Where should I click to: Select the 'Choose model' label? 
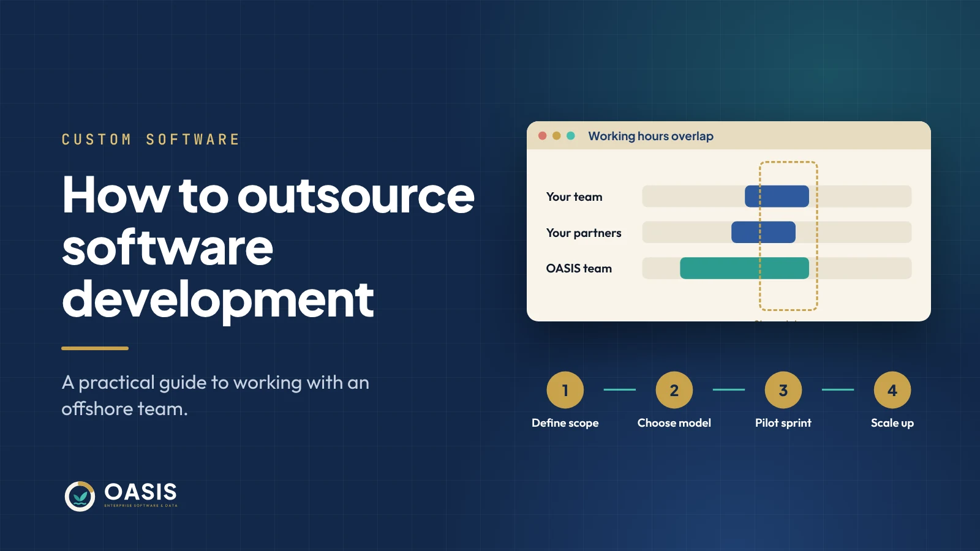tap(674, 423)
